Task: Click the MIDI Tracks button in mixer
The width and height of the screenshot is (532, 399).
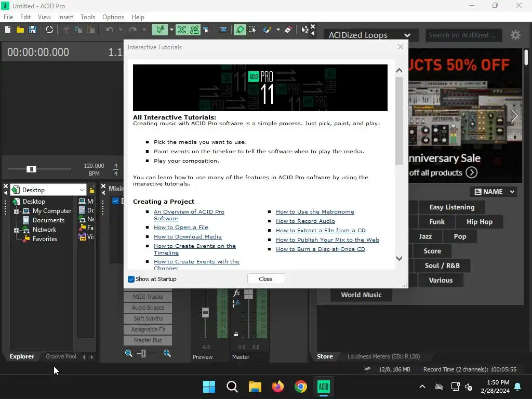Action: (148, 297)
